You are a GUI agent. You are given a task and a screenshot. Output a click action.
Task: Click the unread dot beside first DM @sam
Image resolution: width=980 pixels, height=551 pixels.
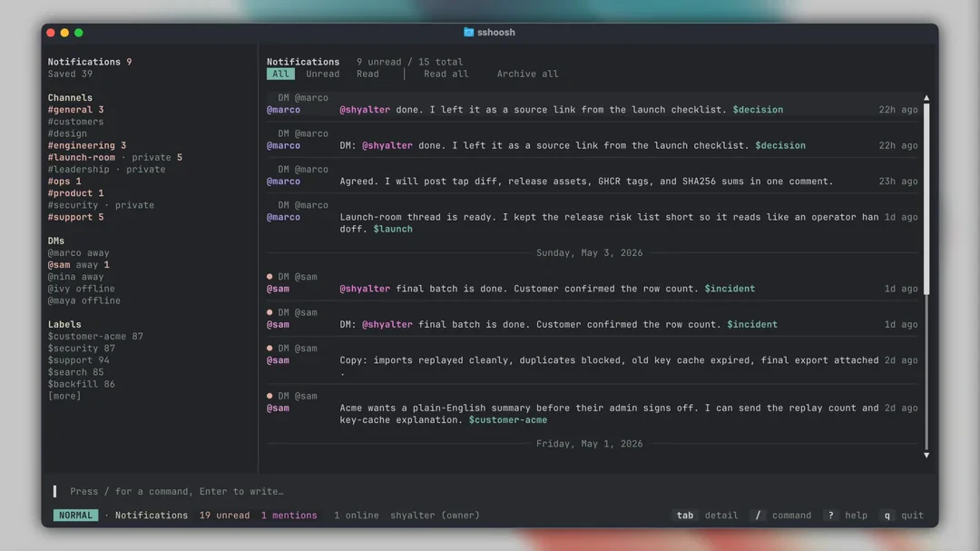click(x=269, y=277)
